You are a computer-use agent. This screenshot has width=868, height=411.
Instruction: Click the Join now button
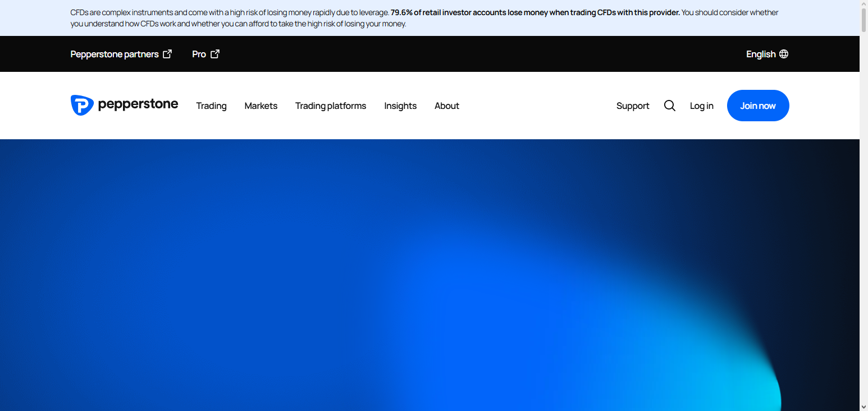pyautogui.click(x=758, y=106)
